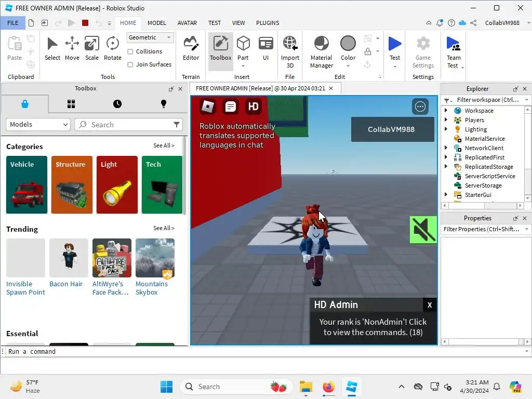Screen dimensions: 532x399
Task: Open the Vehicle category card
Action: [27, 184]
